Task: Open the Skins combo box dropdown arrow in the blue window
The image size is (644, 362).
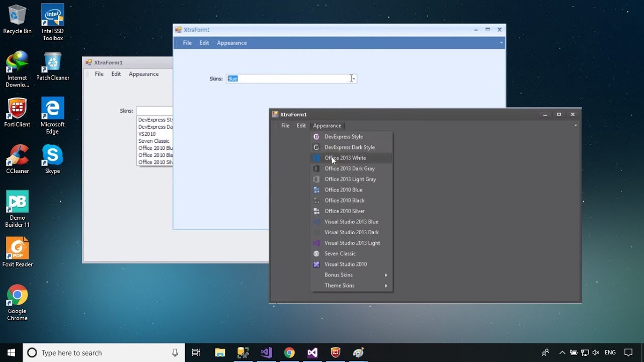Action: point(353,78)
